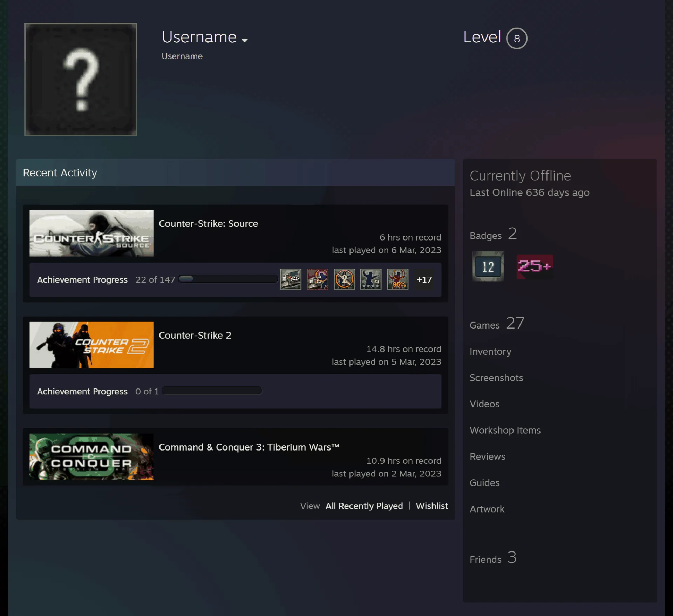Click the 'Last Online 636 days ago' text
The height and width of the screenshot is (616, 673).
[x=529, y=192]
